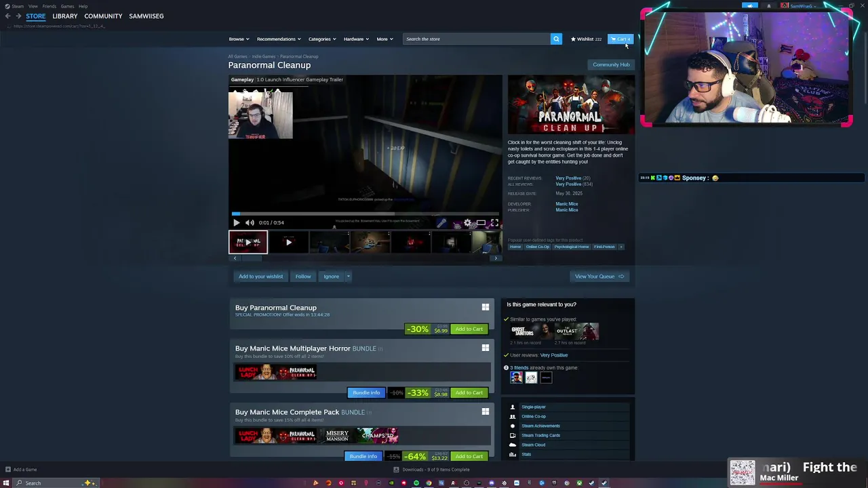Click the Stats feature icon

(513, 454)
